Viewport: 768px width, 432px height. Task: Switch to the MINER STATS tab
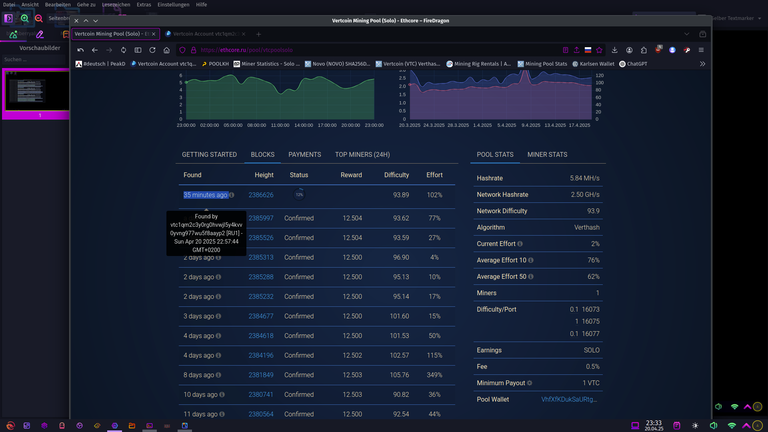(547, 155)
